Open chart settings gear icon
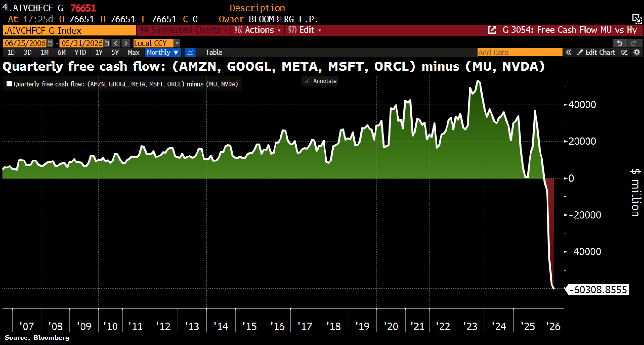644x345 pixels. pos(637,52)
